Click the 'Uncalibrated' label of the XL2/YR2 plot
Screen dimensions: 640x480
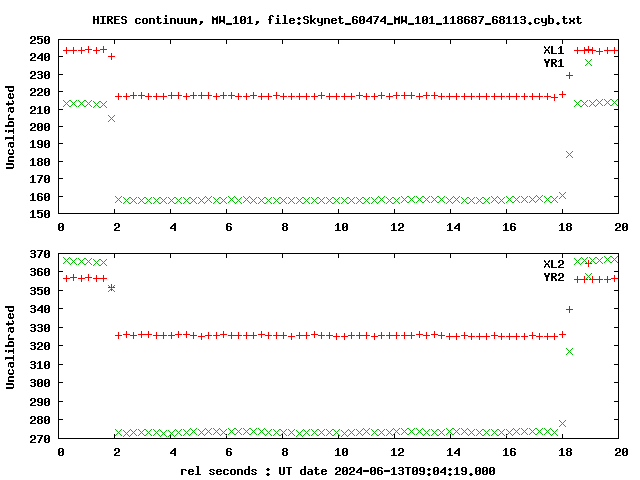[10, 347]
